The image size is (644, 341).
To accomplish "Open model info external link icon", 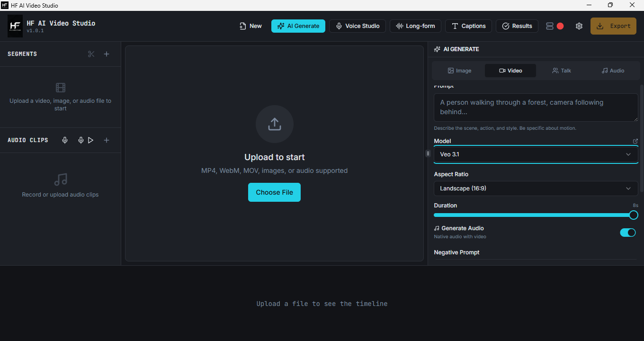I will 635,141.
